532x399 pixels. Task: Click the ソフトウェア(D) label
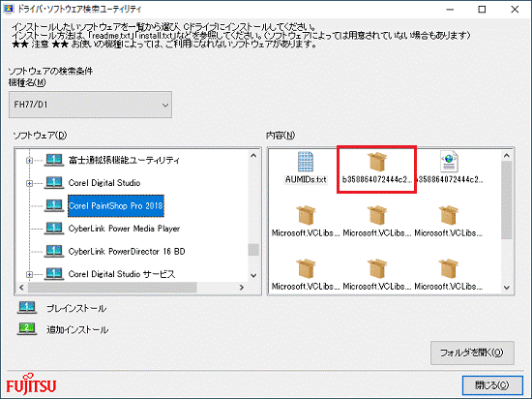click(x=40, y=136)
